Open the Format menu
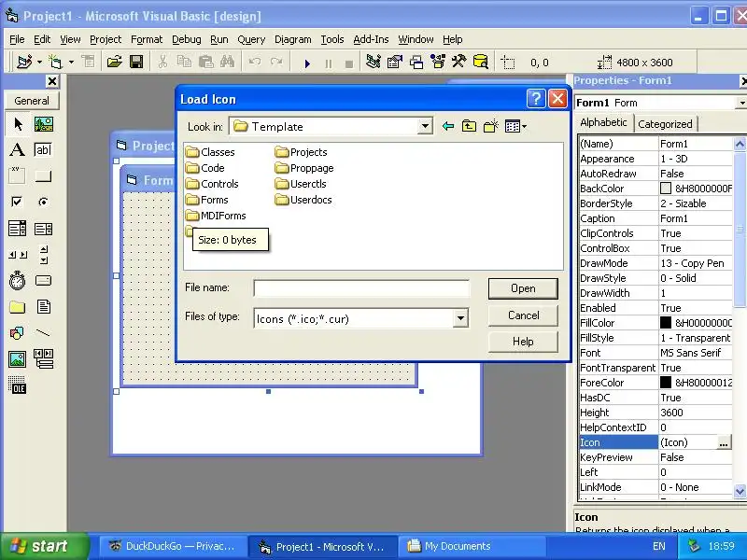 (147, 39)
